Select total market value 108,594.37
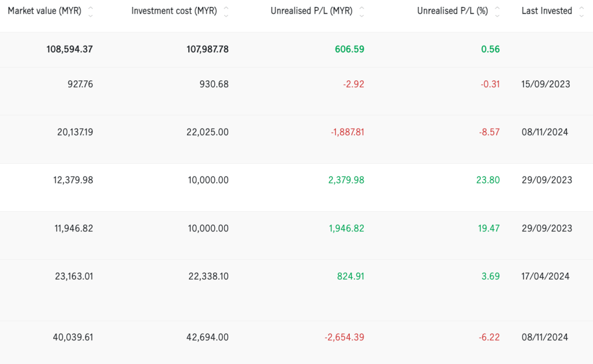 [69, 49]
